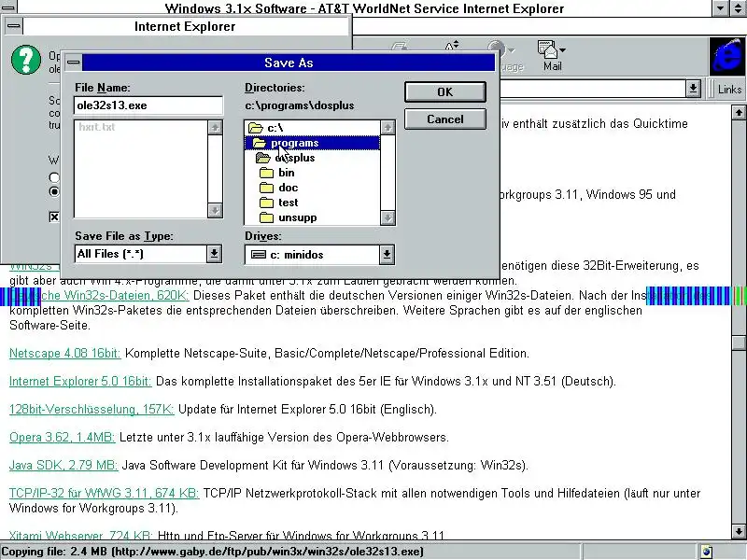Click the OK button
The width and height of the screenshot is (747, 560).
pyautogui.click(x=445, y=91)
